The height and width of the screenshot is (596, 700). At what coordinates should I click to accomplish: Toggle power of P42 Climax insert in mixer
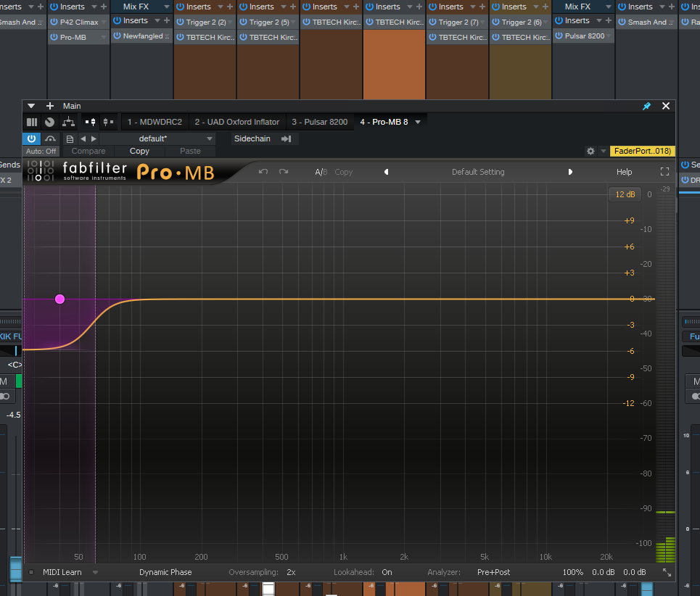click(x=54, y=22)
